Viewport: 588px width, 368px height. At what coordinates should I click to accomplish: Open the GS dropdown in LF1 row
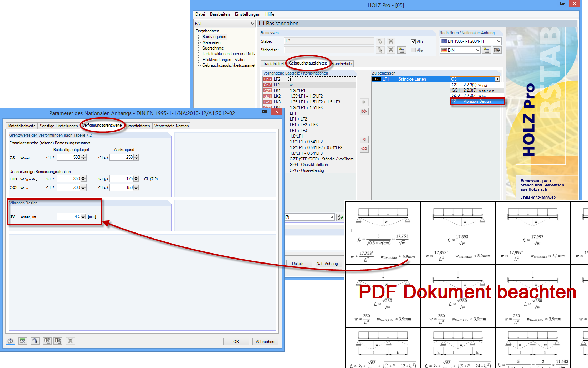[x=497, y=79]
